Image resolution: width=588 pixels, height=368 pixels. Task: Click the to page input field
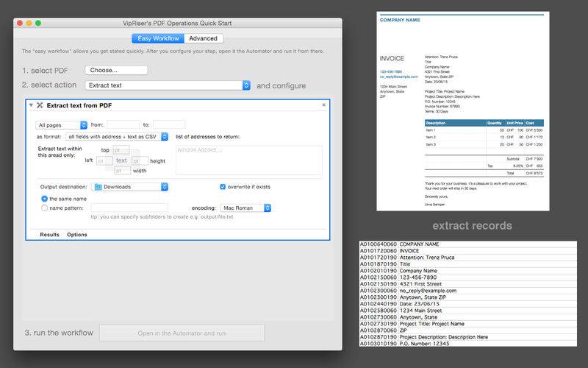(169, 124)
